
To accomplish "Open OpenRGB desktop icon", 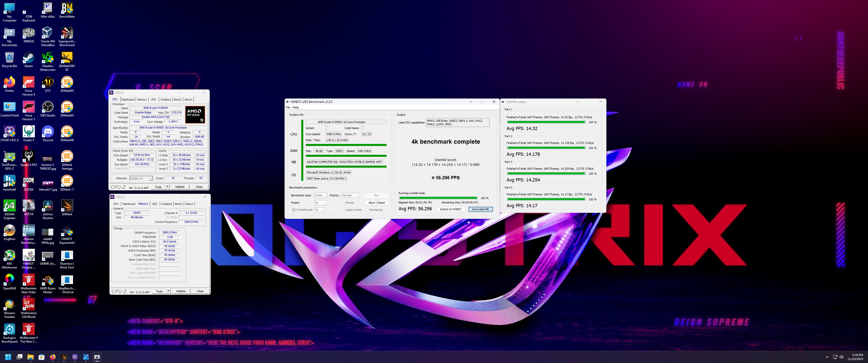I will (x=9, y=282).
